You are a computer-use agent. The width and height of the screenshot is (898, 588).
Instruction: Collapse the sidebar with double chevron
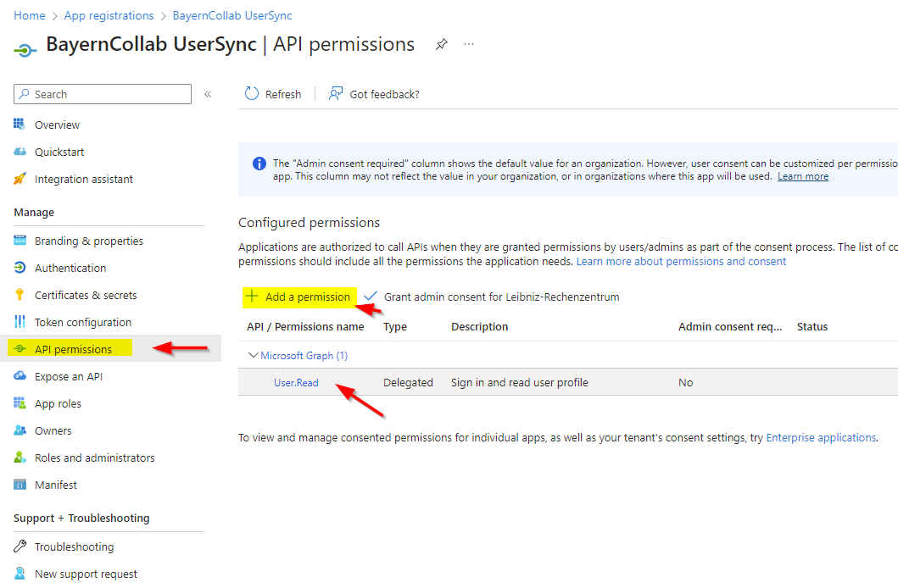pyautogui.click(x=208, y=94)
